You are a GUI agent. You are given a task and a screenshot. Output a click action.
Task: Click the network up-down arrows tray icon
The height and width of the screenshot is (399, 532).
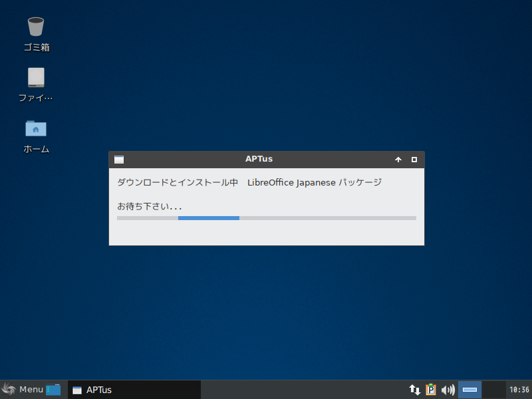414,390
